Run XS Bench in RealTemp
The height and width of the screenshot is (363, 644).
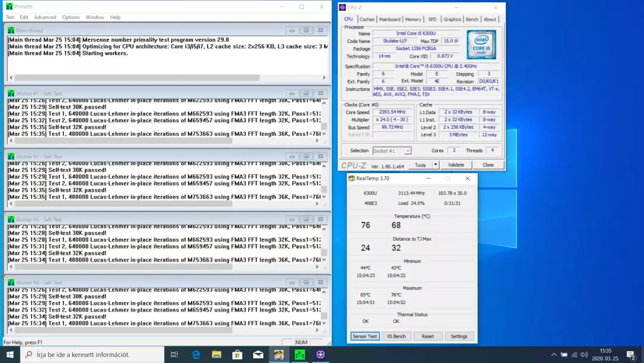[x=397, y=336]
